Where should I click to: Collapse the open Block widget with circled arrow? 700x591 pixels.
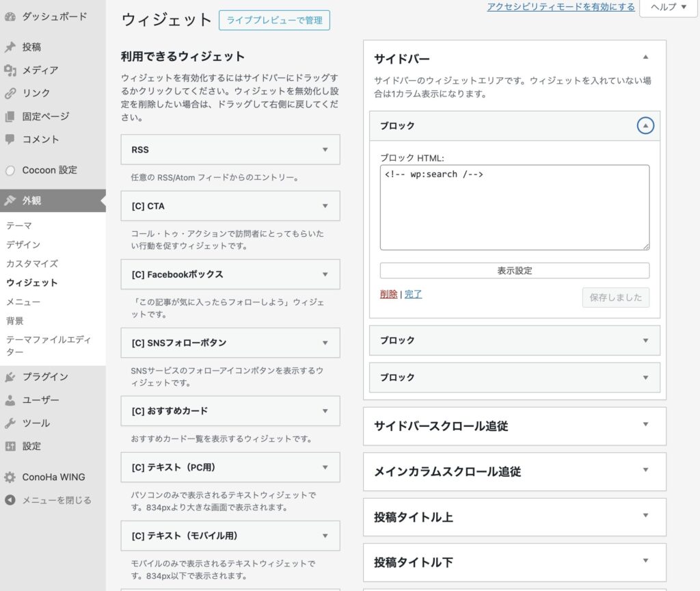pyautogui.click(x=645, y=126)
